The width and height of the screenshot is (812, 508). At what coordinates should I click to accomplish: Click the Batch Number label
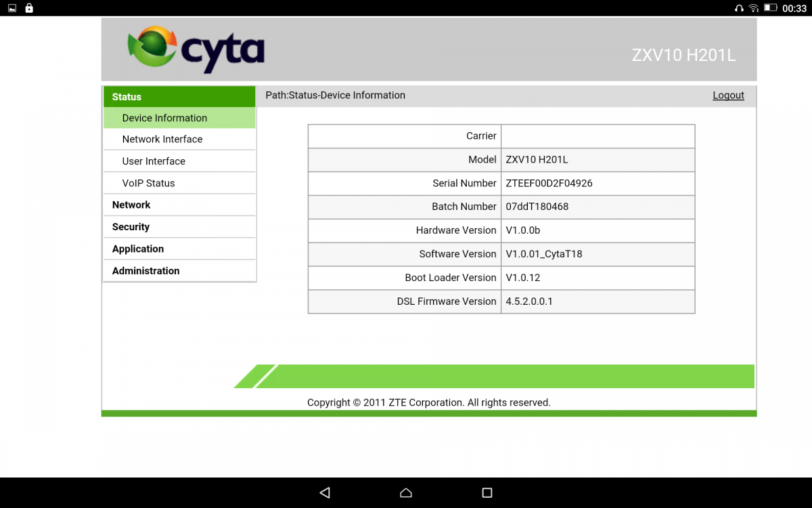[464, 207]
